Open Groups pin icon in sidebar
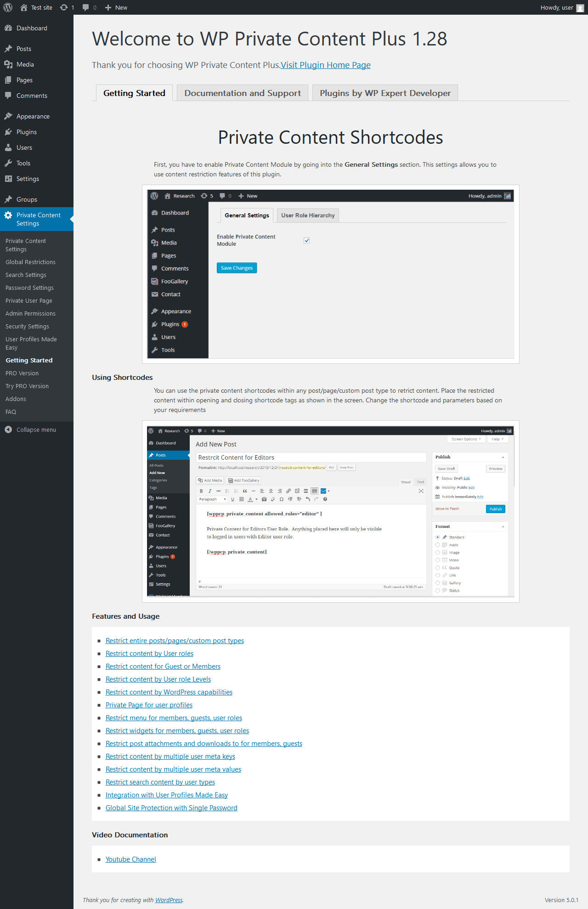The height and width of the screenshot is (909, 588). [x=8, y=199]
